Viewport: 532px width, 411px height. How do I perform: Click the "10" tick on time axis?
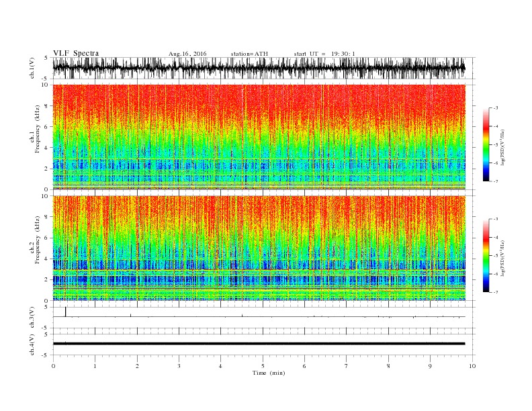(x=472, y=366)
